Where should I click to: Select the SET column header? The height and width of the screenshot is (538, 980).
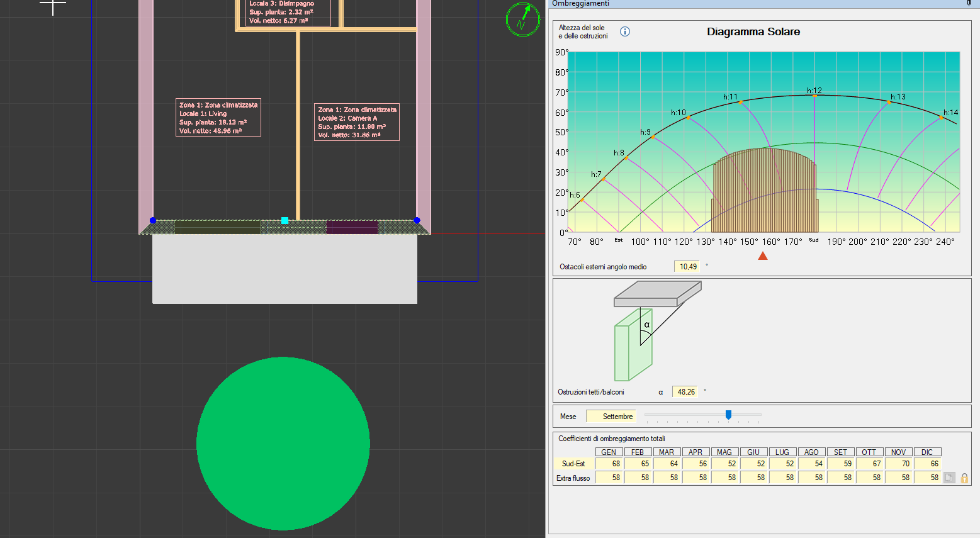[x=841, y=452]
